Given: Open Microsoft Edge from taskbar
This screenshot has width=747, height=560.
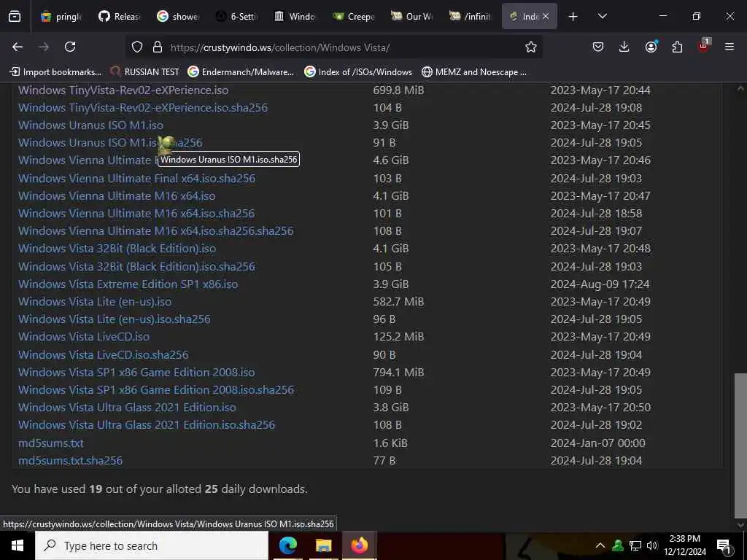Looking at the screenshot, I should [287, 545].
